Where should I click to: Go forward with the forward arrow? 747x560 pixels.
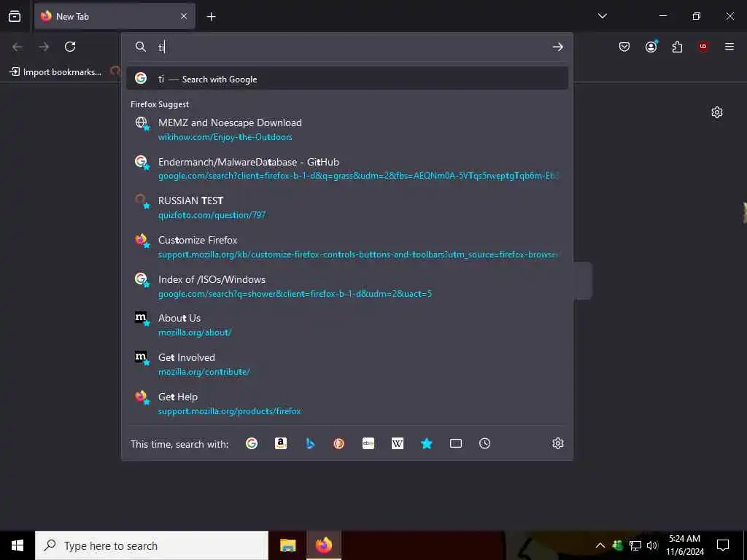point(44,47)
